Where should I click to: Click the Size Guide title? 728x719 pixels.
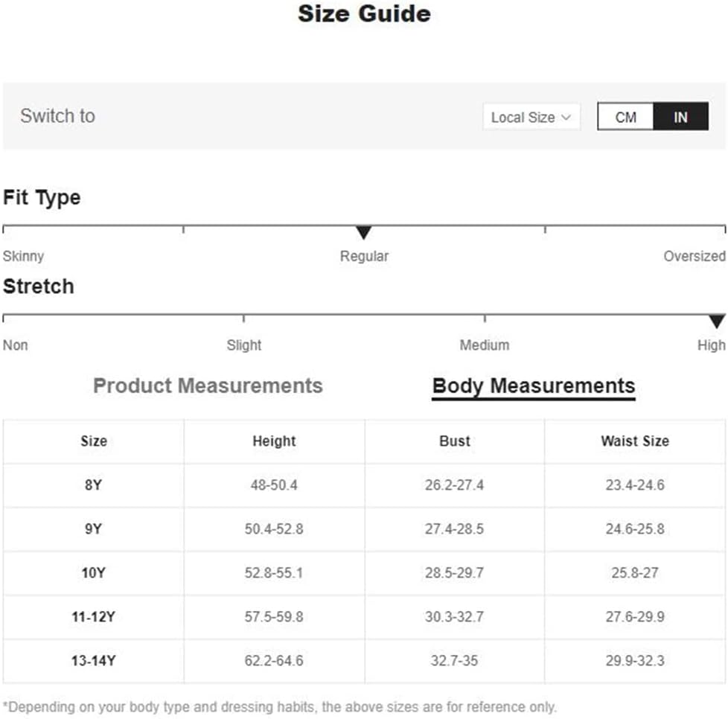pos(364,13)
